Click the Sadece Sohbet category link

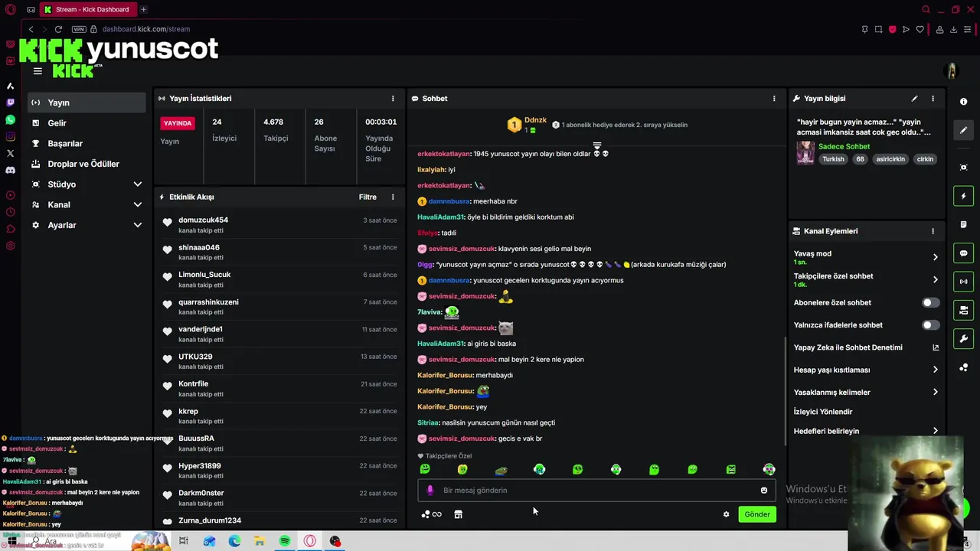[844, 146]
